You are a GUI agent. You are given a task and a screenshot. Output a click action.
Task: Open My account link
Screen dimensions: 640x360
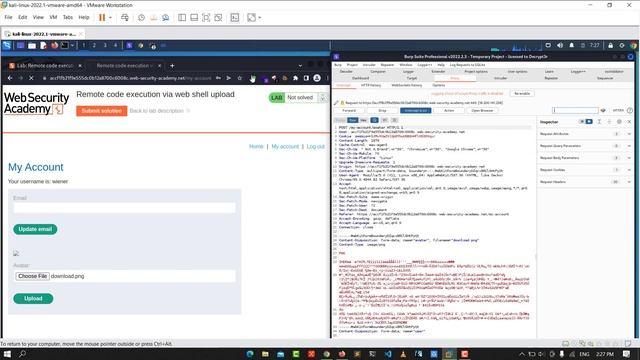285,146
